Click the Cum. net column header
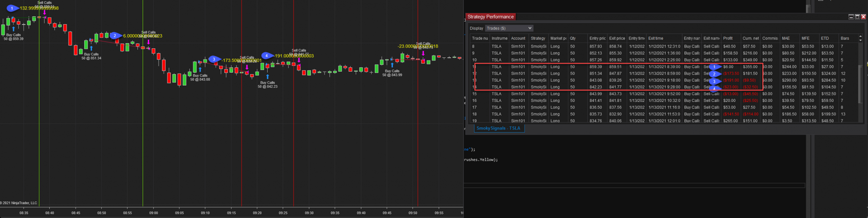The image size is (868, 218). click(750, 38)
